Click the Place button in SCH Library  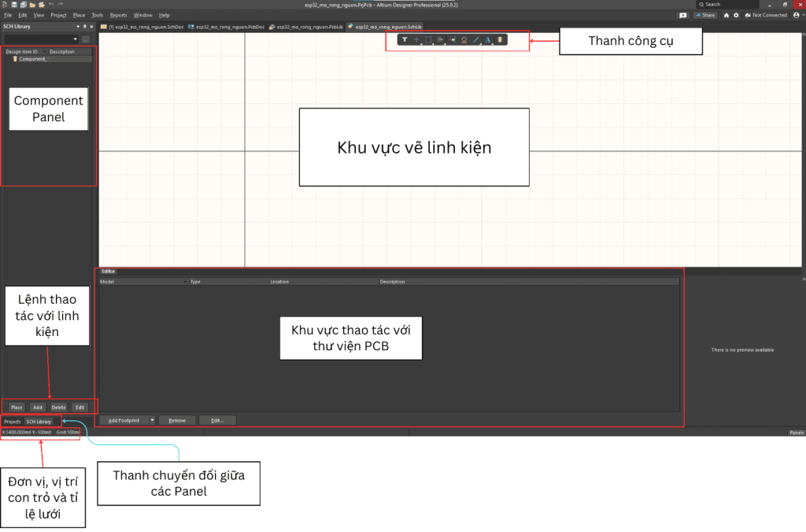(x=17, y=407)
